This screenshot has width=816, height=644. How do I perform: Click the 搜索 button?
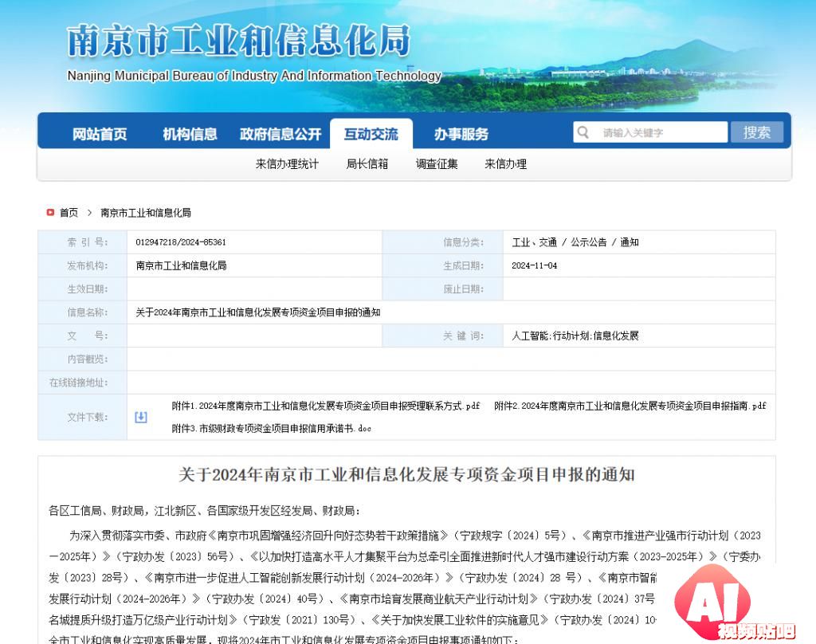(757, 132)
